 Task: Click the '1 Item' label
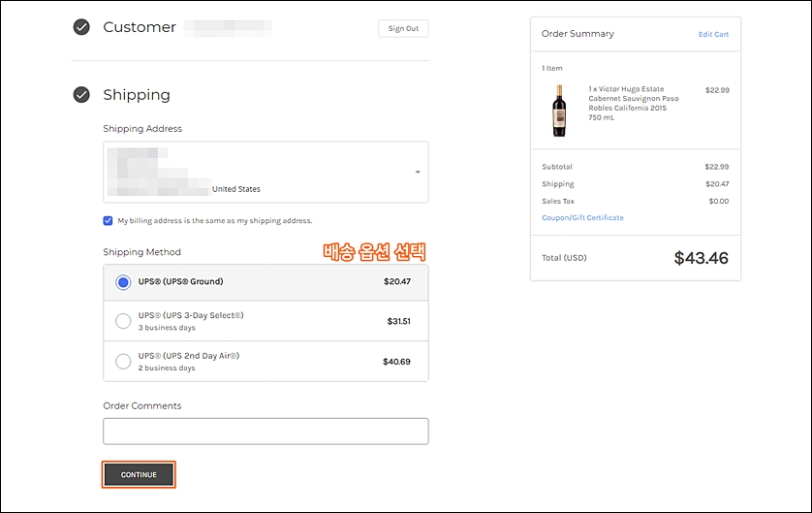tap(552, 69)
